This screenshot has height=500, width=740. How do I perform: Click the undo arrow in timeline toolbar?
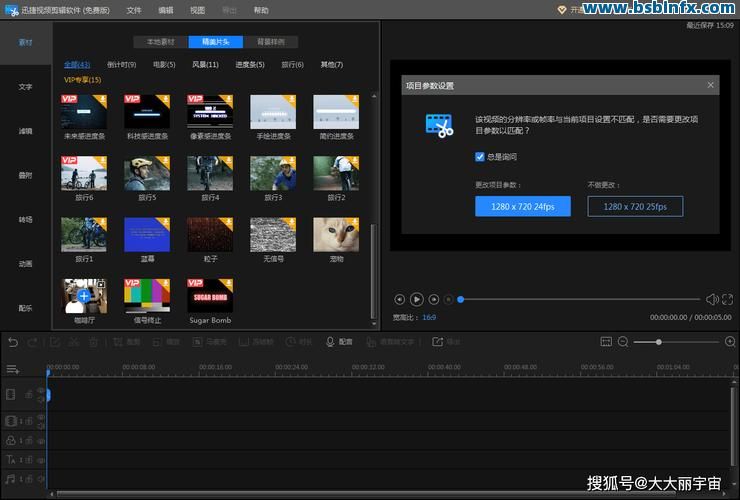(13, 342)
